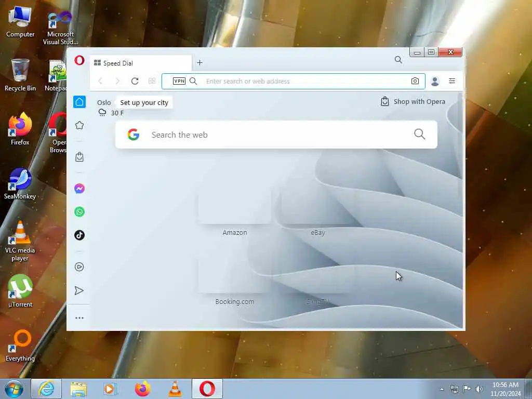Image resolution: width=532 pixels, height=399 pixels.
Task: Open the Windows Start button
Action: point(14,389)
